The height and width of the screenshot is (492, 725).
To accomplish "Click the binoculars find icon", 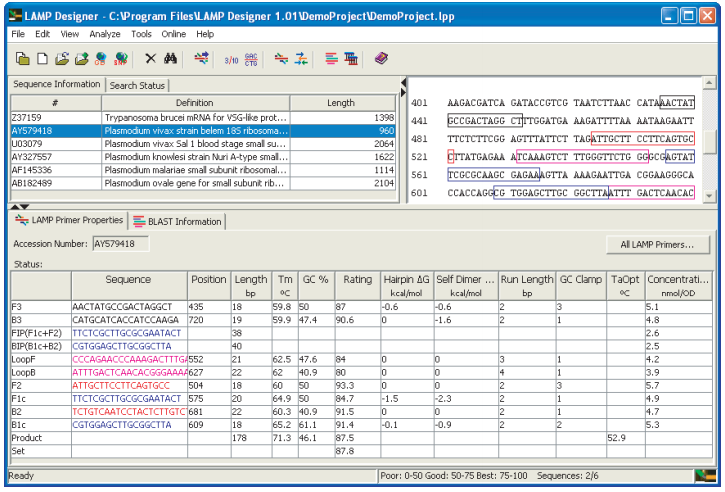I will point(170,59).
